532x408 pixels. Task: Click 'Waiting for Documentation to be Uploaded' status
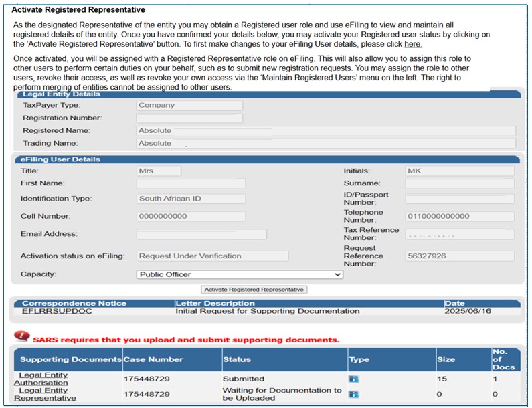pyautogui.click(x=282, y=394)
